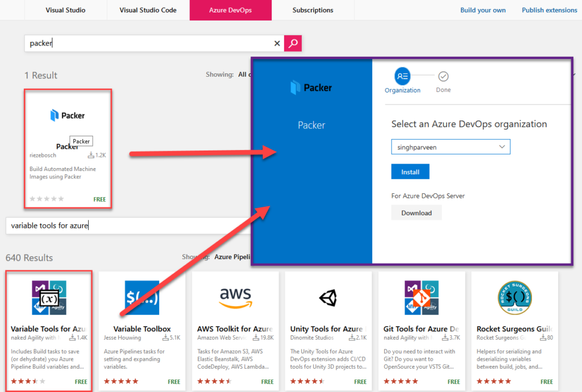Click the Rocket Surgeons Guild badge icon
Image resolution: width=582 pixels, height=392 pixels.
[514, 297]
